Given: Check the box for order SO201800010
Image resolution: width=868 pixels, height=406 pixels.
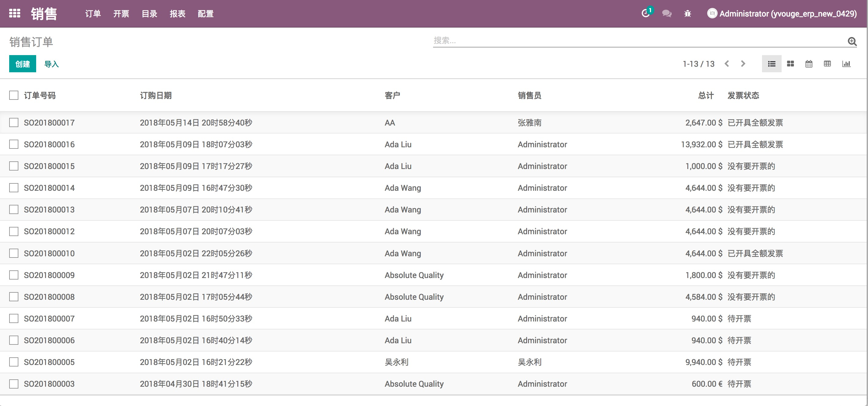Looking at the screenshot, I should [14, 253].
